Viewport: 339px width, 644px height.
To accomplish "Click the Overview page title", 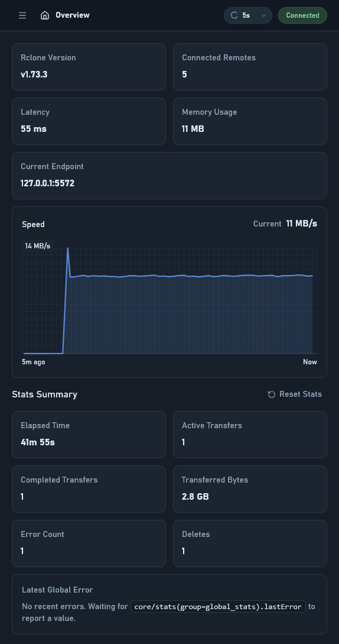I will [73, 15].
